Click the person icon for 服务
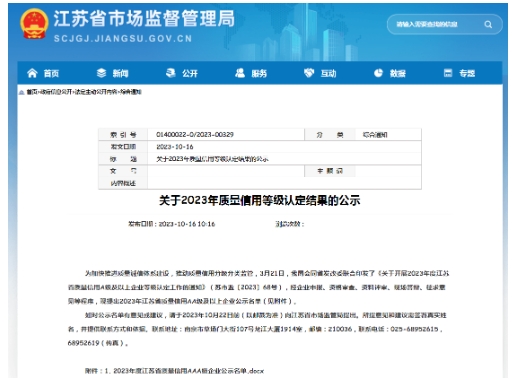The height and width of the screenshot is (380, 516). coord(240,73)
